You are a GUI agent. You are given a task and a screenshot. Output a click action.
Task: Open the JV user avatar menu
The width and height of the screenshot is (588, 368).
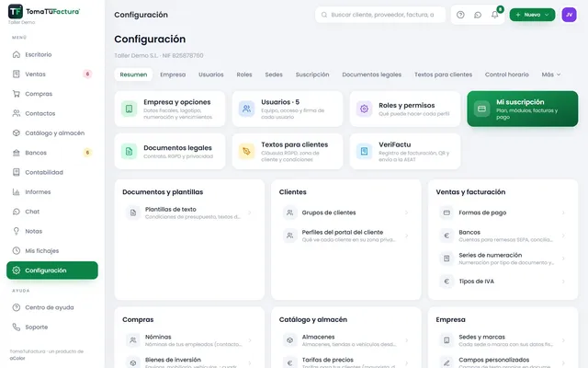click(x=569, y=15)
